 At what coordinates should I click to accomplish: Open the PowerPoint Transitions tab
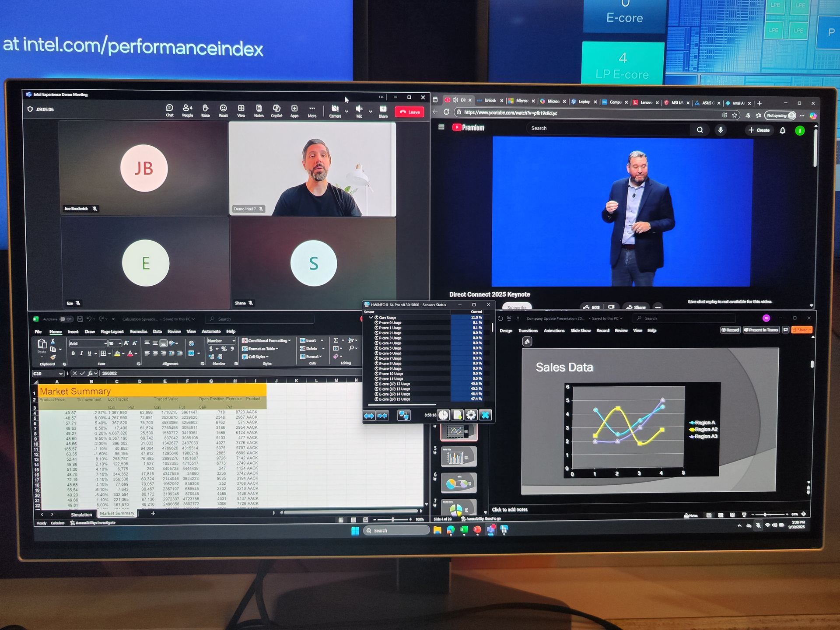[528, 331]
